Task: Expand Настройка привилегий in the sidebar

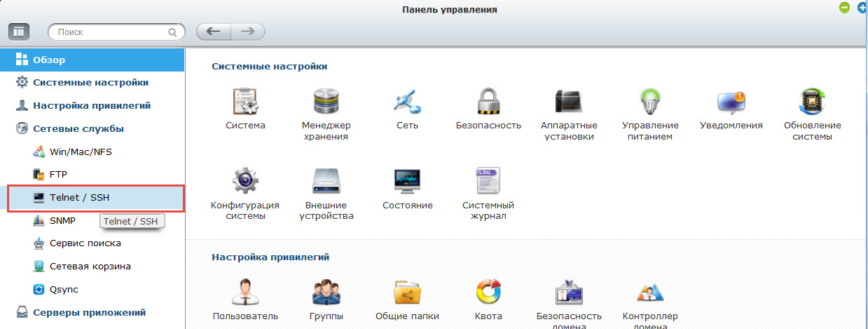Action: pyautogui.click(x=92, y=105)
